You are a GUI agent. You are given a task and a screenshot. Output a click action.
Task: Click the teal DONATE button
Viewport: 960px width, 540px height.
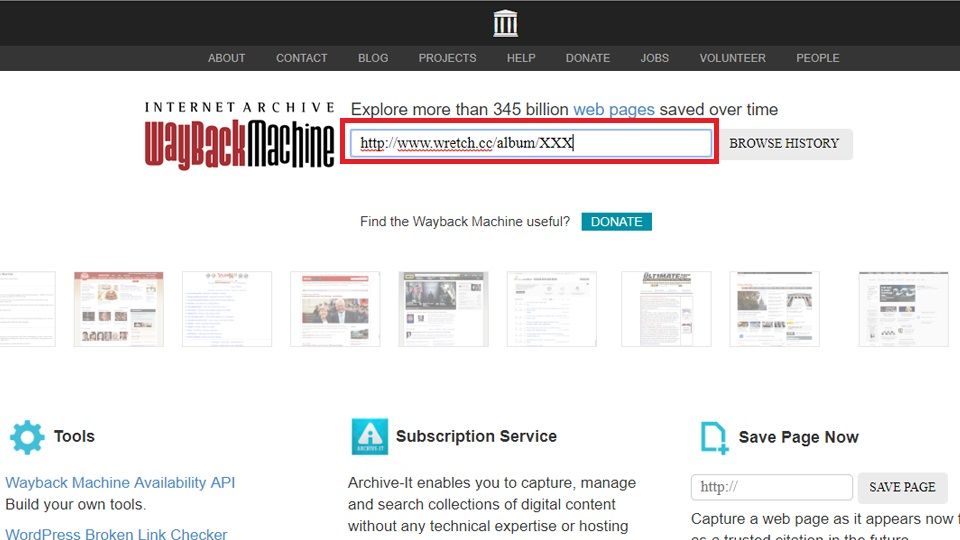point(616,221)
